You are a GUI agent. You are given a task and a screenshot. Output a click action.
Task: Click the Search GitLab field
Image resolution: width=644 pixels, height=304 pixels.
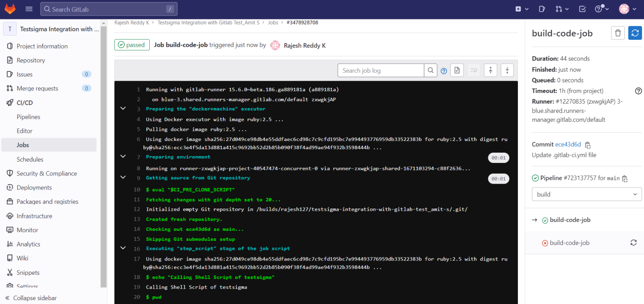[x=109, y=9]
